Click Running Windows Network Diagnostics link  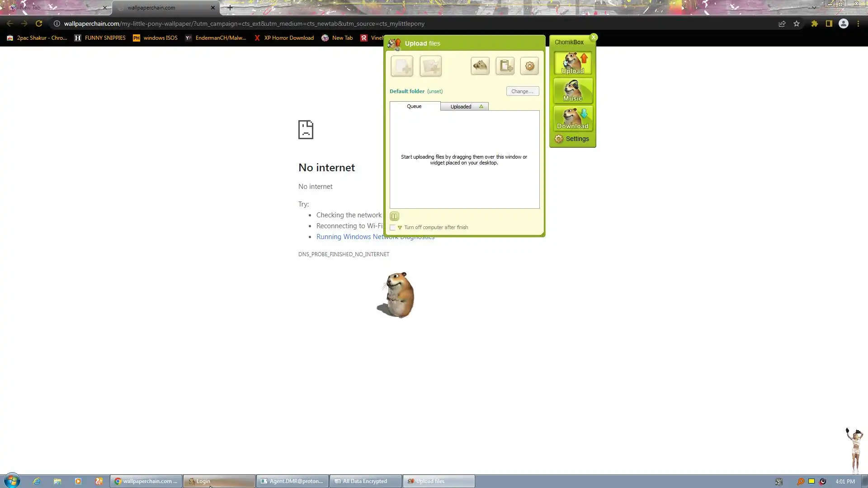tap(348, 237)
